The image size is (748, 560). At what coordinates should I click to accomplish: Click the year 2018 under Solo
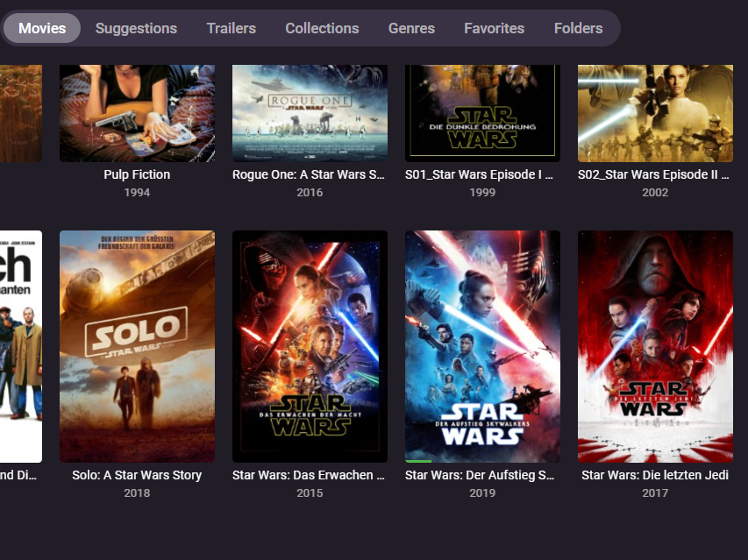[x=137, y=493]
